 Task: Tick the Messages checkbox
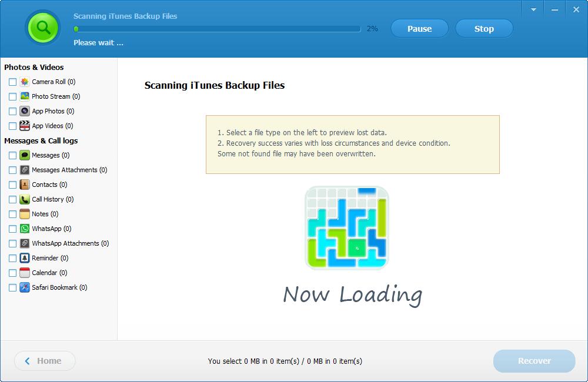13,155
